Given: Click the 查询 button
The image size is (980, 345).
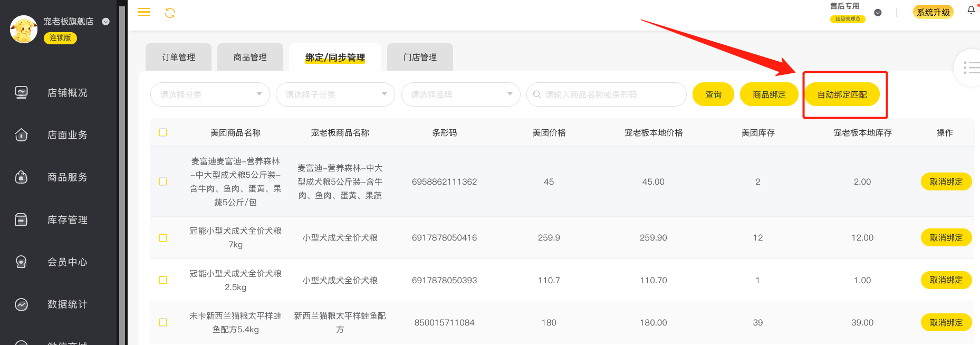Looking at the screenshot, I should (x=713, y=94).
